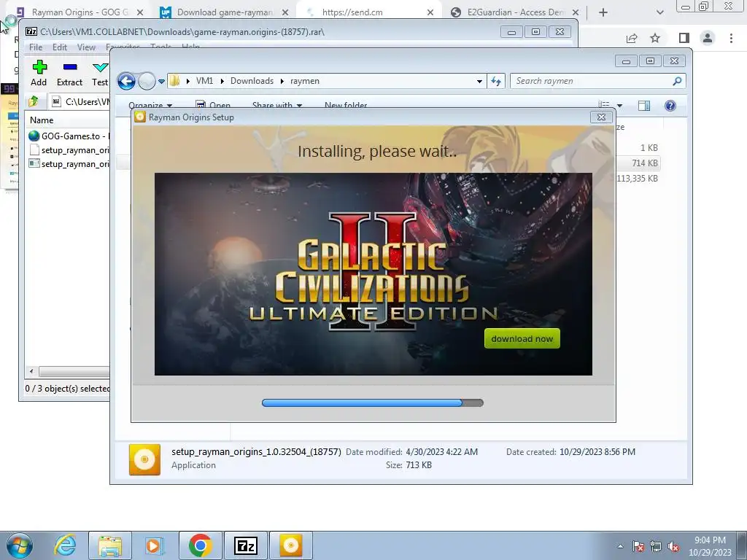
Task: Open the Chrome tab search dropdown
Action: 659,12
